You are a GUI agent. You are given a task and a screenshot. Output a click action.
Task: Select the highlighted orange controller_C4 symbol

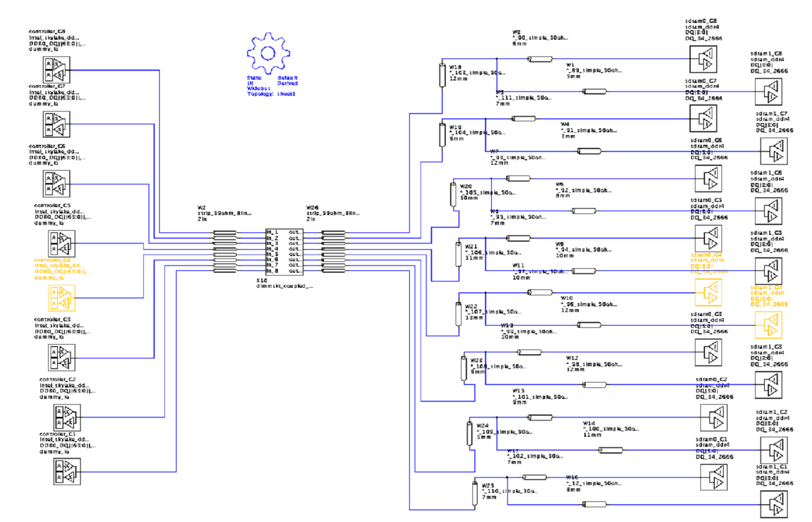click(x=61, y=298)
